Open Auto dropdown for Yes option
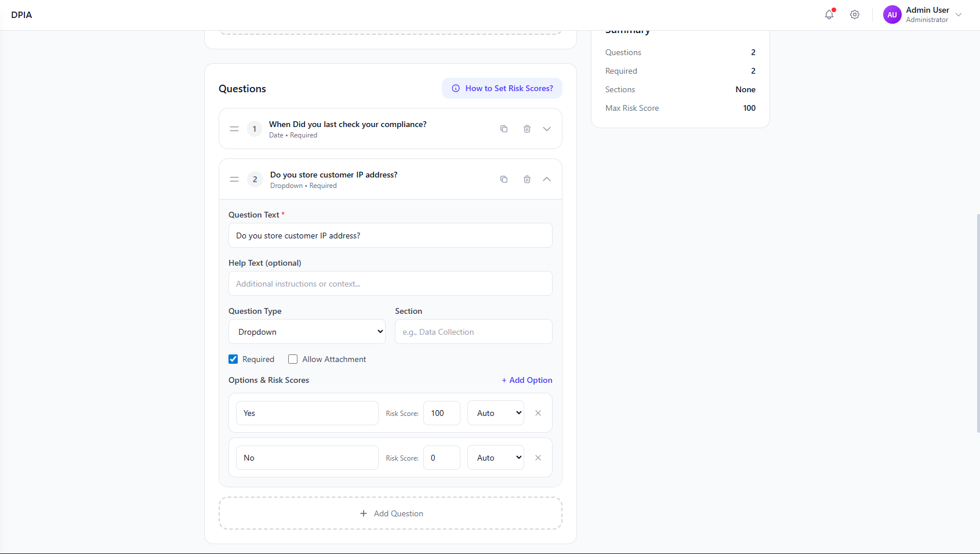Image resolution: width=980 pixels, height=554 pixels. tap(496, 413)
